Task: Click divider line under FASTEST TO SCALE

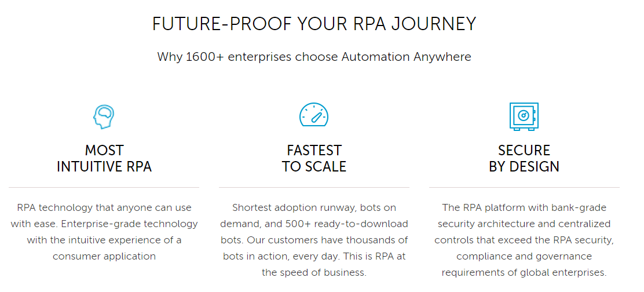Action: click(x=314, y=187)
